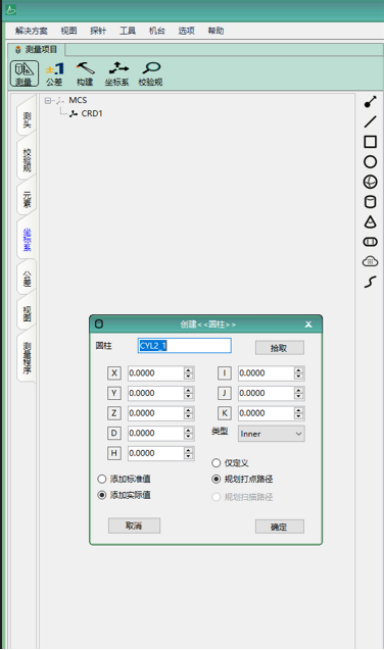384x650 pixels.
Task: Click the cylinder element icon in sidebar
Action: [x=370, y=202]
